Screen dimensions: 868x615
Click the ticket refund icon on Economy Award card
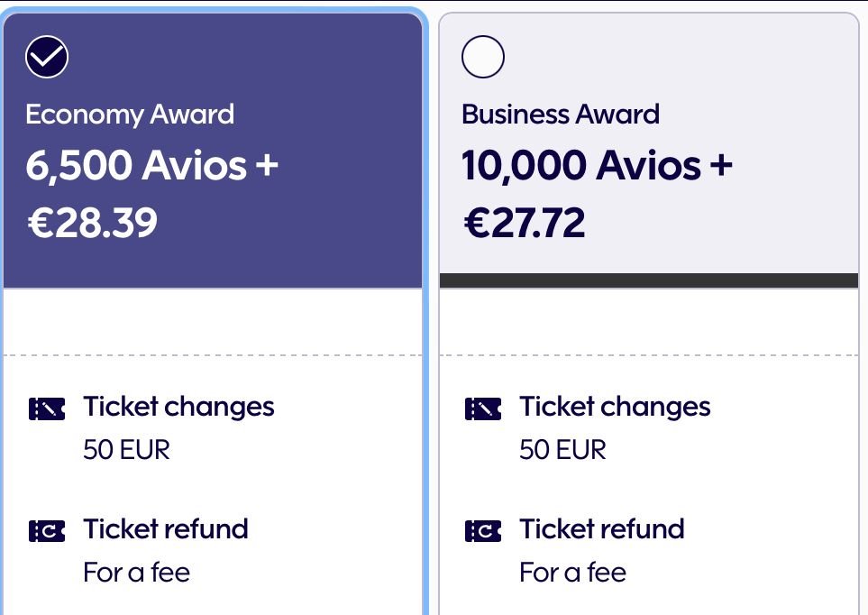pyautogui.click(x=45, y=531)
